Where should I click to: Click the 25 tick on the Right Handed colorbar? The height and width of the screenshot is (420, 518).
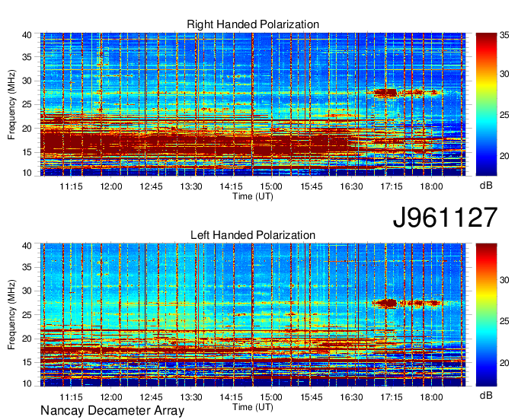click(504, 115)
